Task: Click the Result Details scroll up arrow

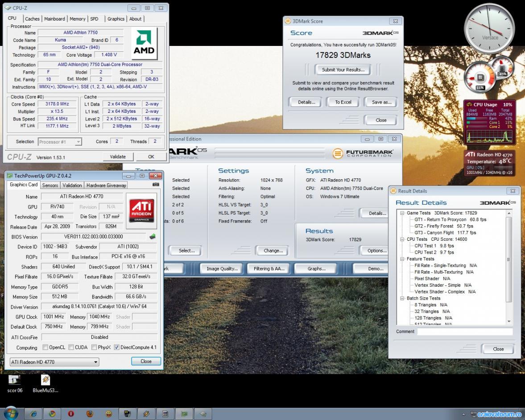Action: tap(508, 213)
